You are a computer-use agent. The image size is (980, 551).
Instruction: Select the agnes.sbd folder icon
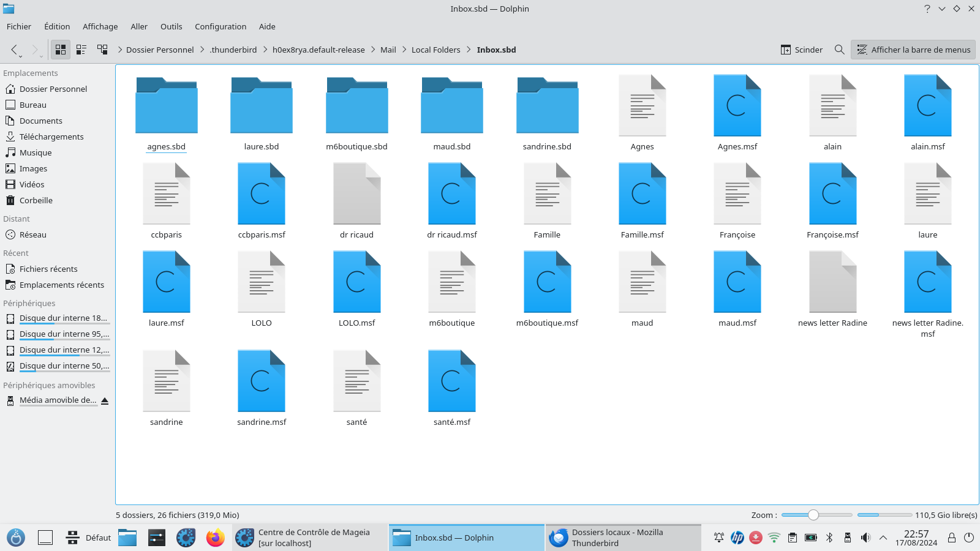click(167, 105)
